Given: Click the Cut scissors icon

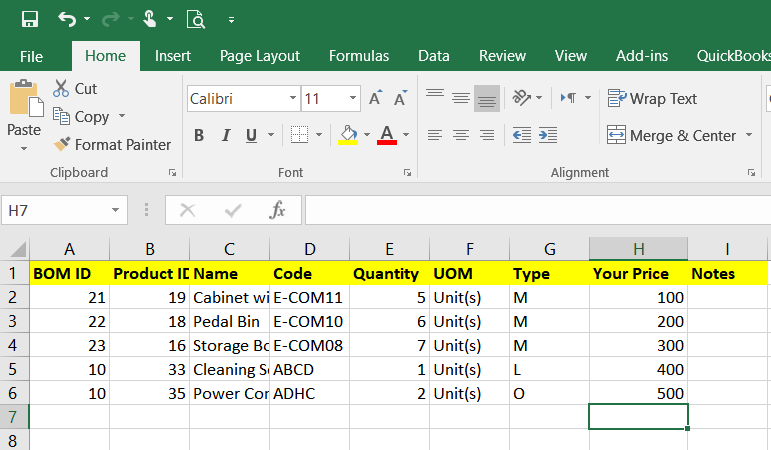Looking at the screenshot, I should (x=61, y=89).
